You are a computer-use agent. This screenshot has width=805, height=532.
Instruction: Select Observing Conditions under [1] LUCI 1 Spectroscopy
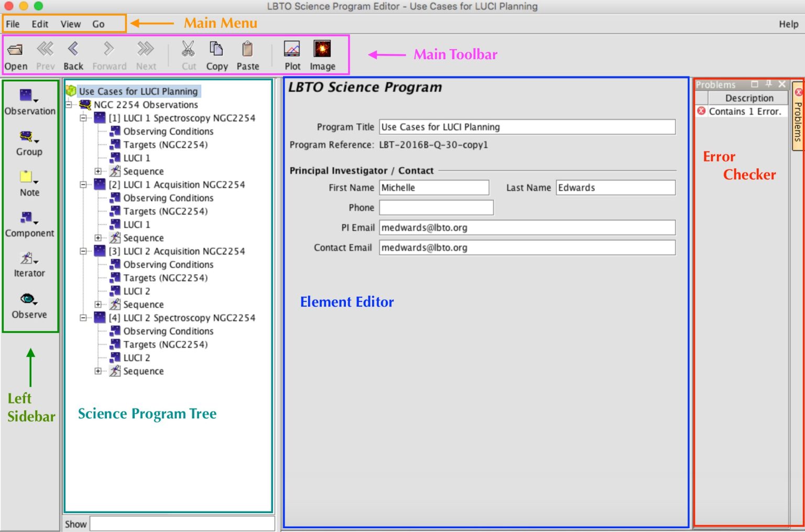[x=168, y=132]
